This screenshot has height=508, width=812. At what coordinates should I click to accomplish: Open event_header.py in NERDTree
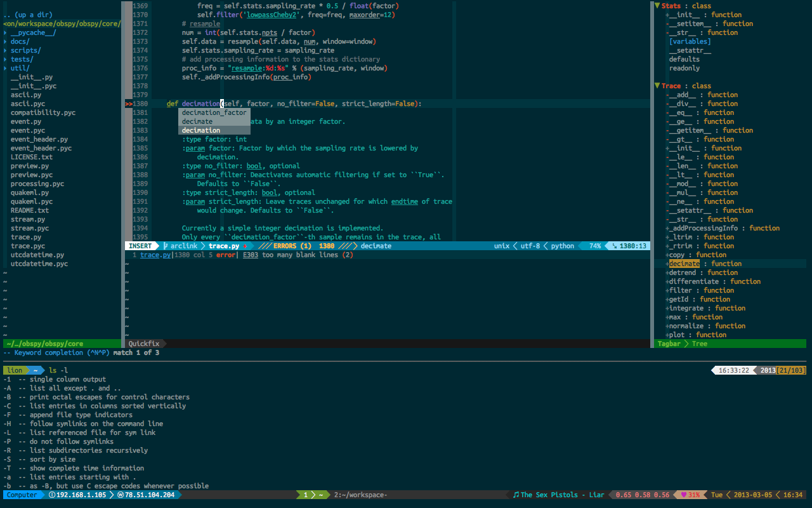(39, 139)
